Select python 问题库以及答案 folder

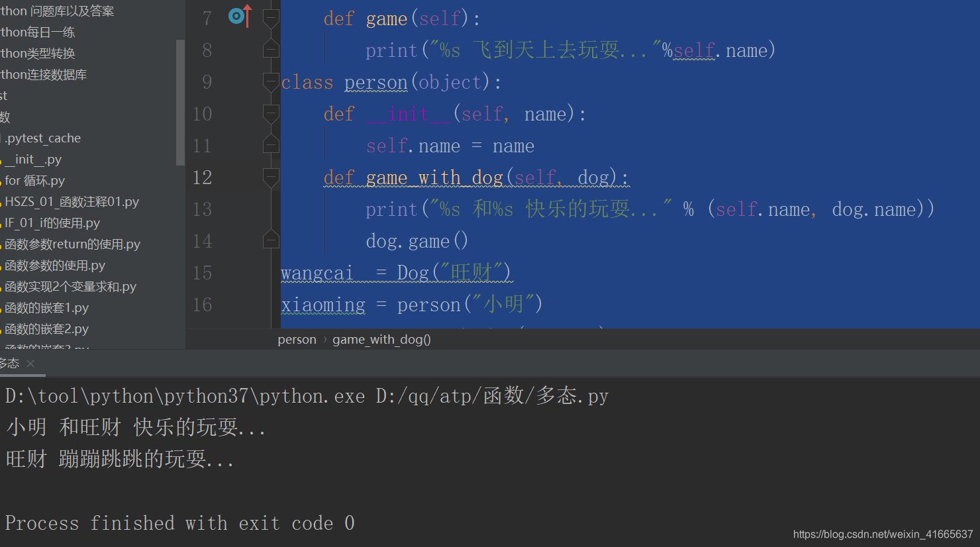pyautogui.click(x=57, y=11)
